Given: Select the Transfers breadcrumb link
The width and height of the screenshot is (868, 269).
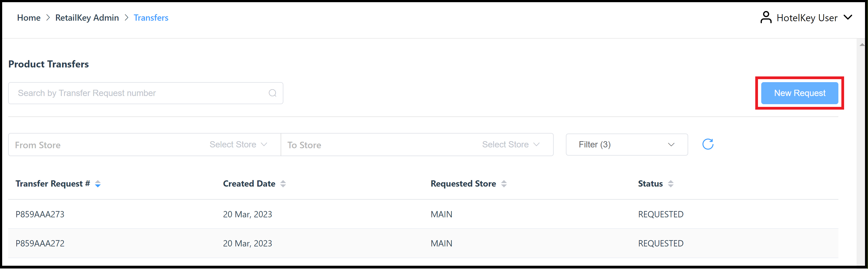Looking at the screenshot, I should (151, 18).
